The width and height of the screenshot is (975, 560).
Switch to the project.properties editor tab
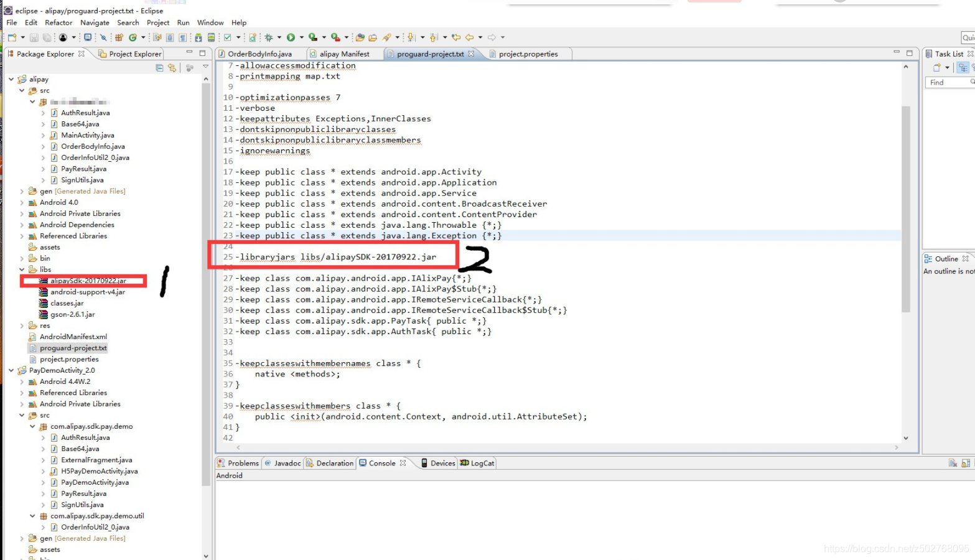[x=528, y=54]
